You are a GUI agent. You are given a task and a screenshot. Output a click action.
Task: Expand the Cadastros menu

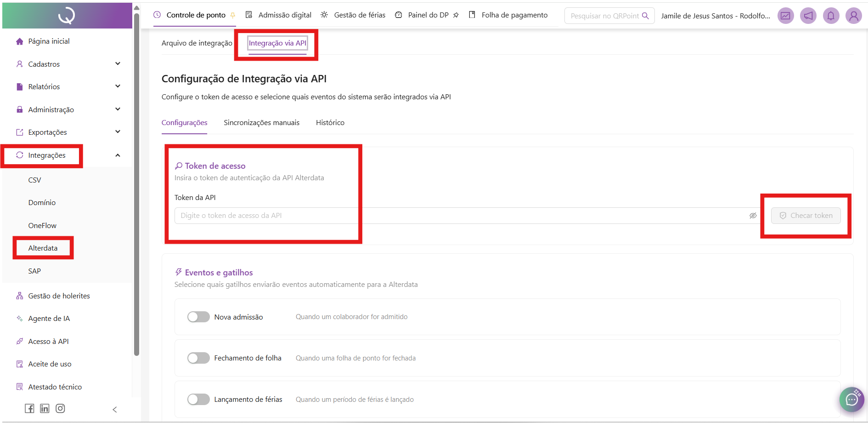(118, 64)
